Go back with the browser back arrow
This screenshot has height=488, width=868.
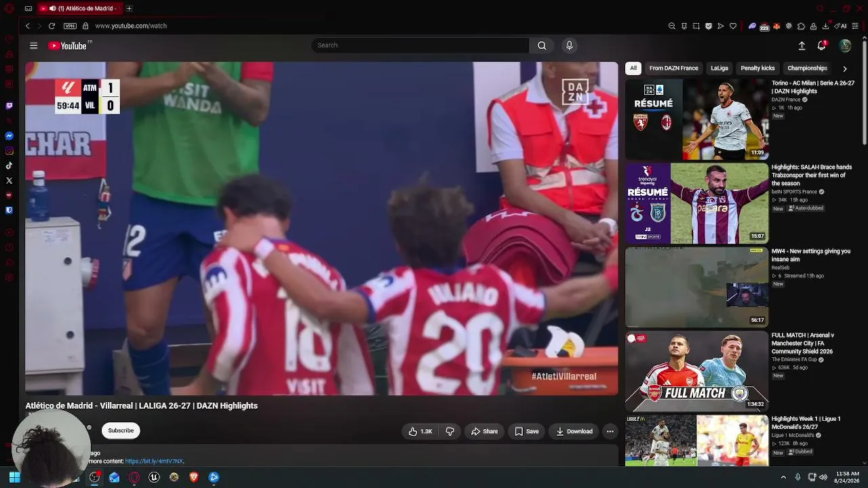[x=28, y=26]
